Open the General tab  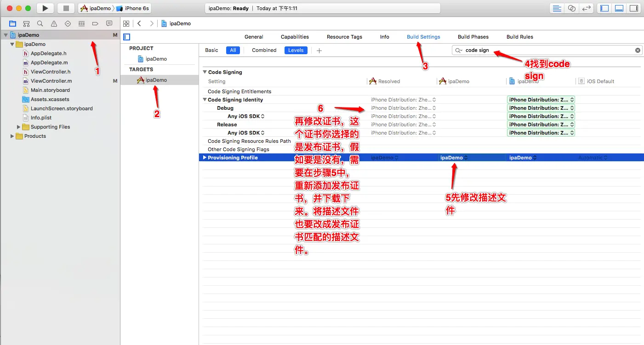(254, 37)
